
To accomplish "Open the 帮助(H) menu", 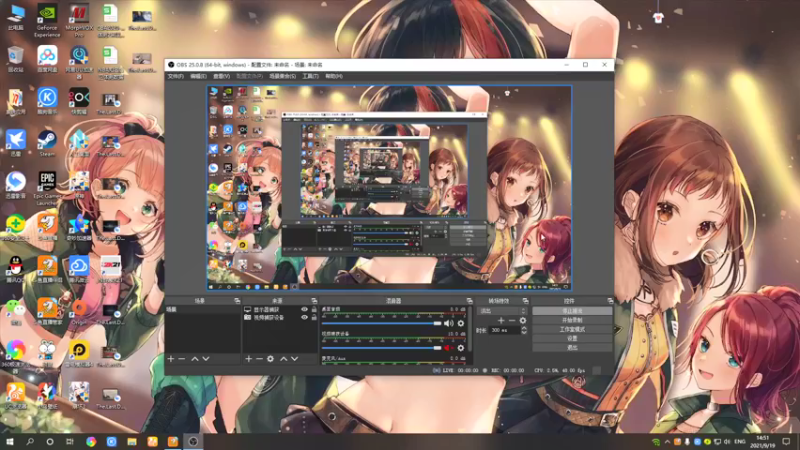I will point(334,76).
